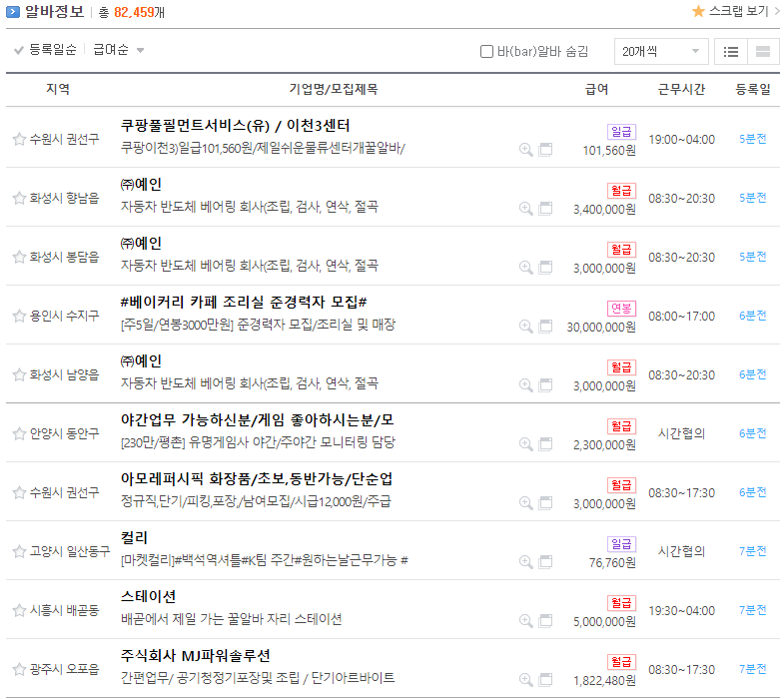Viewport: 784px width, 699px height.
Task: Star the 주식회사 MJ파워솔루션 listing
Action: (x=19, y=669)
